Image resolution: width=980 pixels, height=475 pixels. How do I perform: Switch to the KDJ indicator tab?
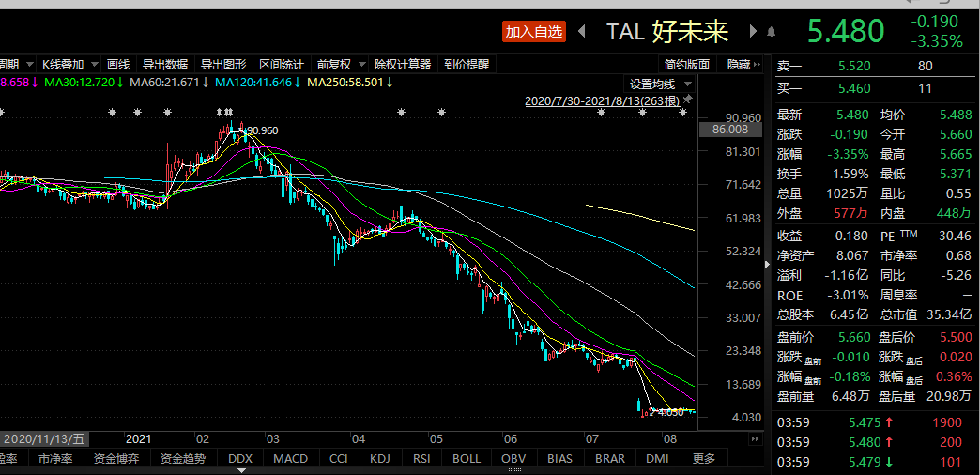pyautogui.click(x=378, y=459)
